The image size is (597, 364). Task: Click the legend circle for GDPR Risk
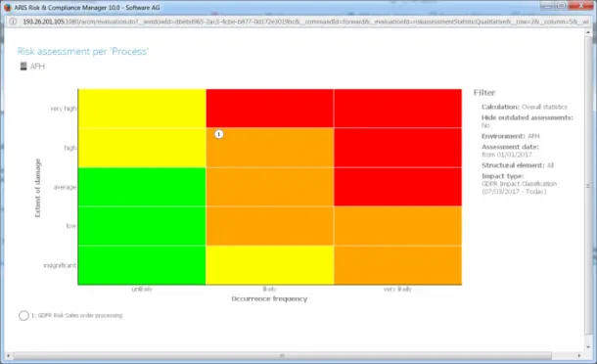pyautogui.click(x=23, y=315)
